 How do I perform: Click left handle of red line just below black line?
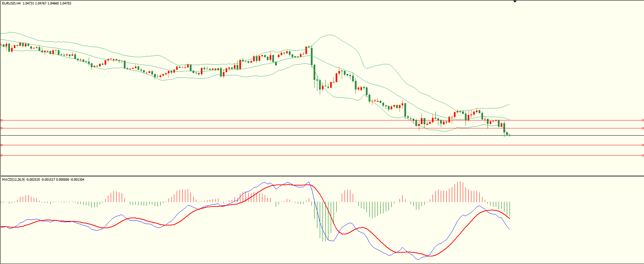[x=2, y=145]
